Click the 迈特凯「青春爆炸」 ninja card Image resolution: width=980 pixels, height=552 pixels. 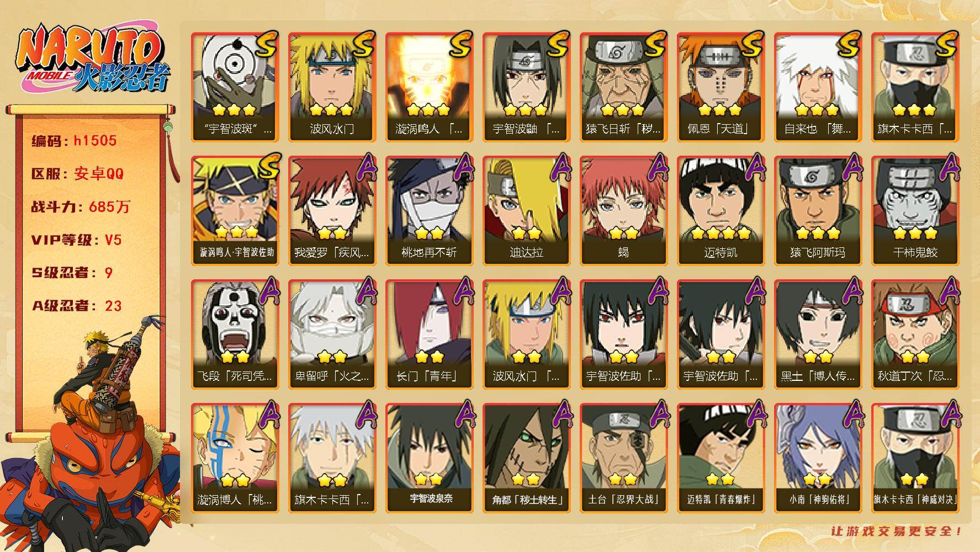click(x=721, y=458)
